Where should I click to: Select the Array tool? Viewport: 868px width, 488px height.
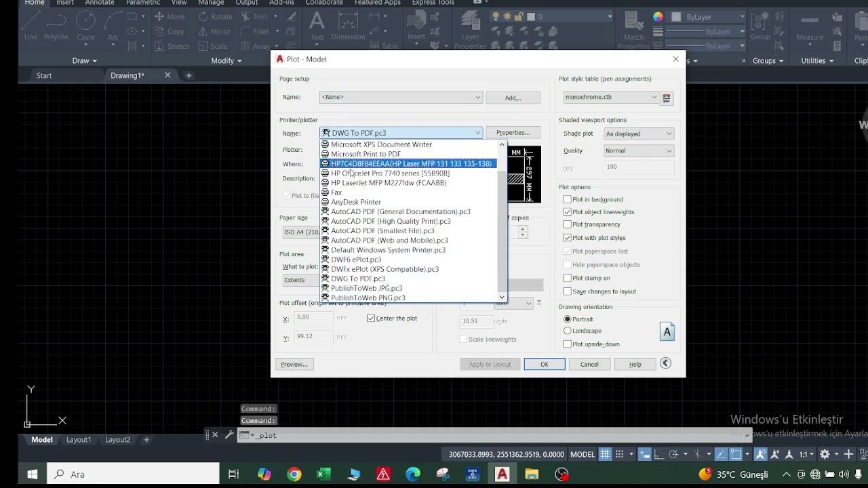[255, 46]
